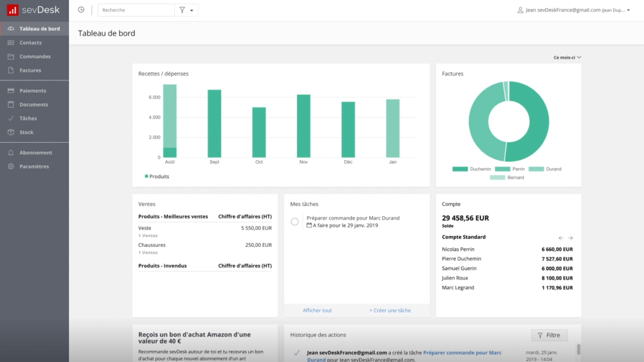
Task: Toggle the Duchemin legend in invoices chart
Action: point(467,169)
